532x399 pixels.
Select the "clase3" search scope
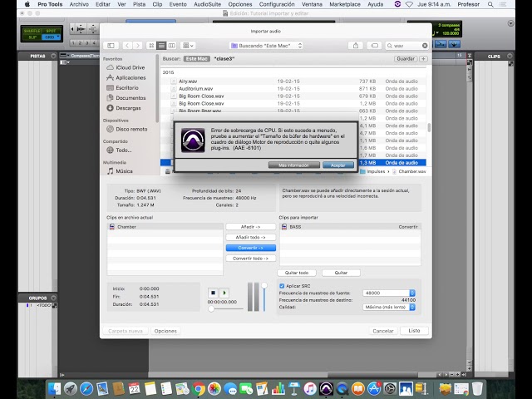[224, 59]
